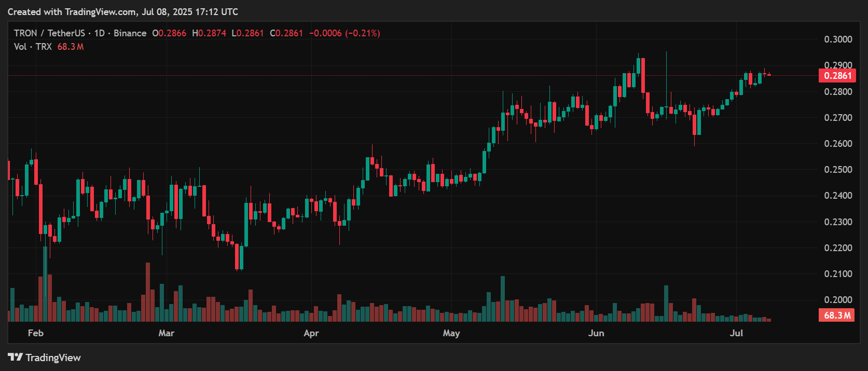Click the red 68.3M volume label on price axis
This screenshot has height=371, width=868.
coord(837,315)
